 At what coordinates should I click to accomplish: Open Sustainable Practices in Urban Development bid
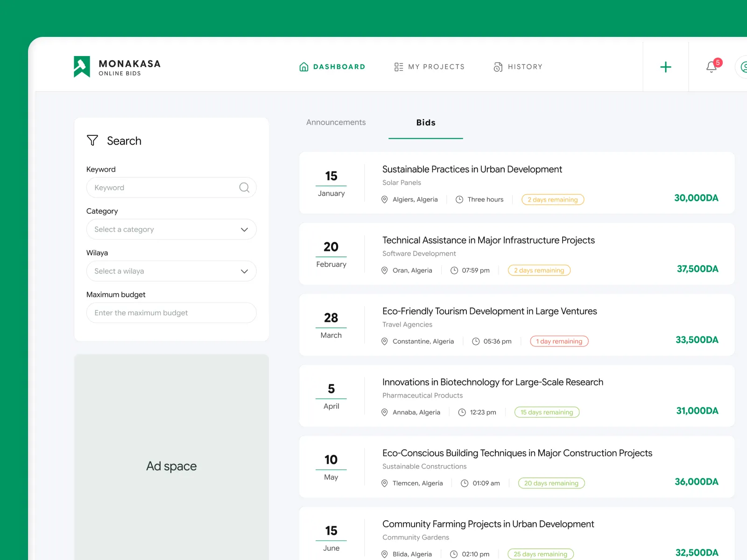click(x=472, y=169)
